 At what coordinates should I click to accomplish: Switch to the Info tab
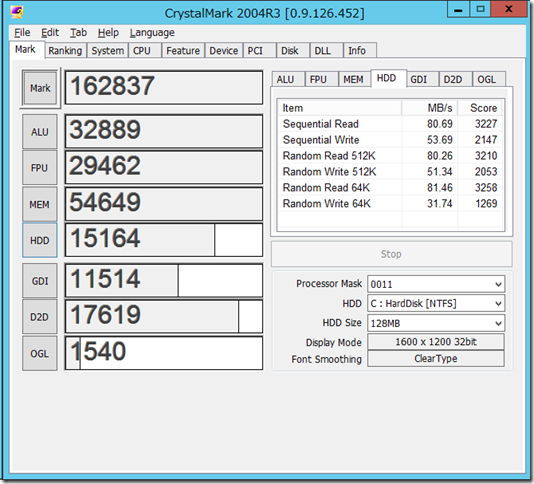click(x=360, y=50)
